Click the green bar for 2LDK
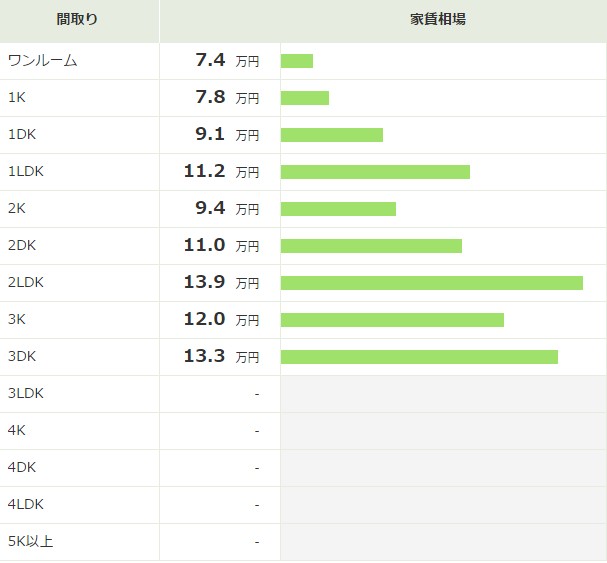 (x=432, y=283)
